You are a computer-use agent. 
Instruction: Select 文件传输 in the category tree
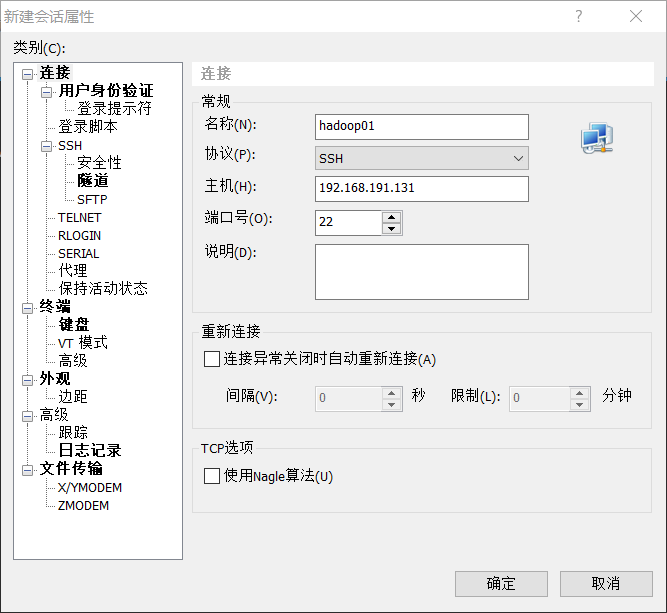pyautogui.click(x=71, y=469)
